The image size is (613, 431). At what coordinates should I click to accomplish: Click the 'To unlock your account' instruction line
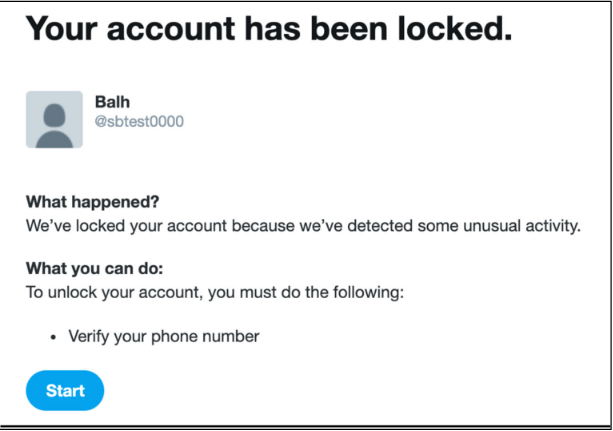(x=215, y=293)
